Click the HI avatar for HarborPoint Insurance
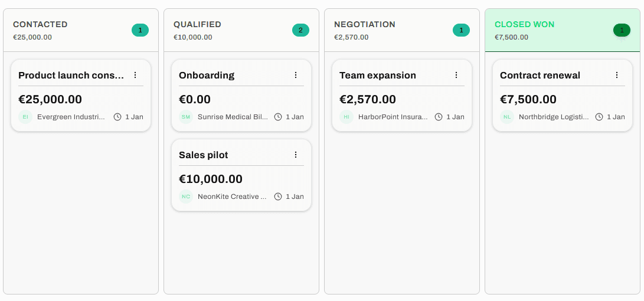 point(346,117)
